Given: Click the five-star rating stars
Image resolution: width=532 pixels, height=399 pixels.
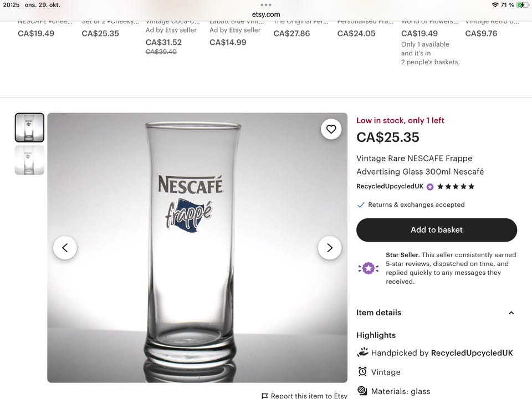Looking at the screenshot, I should tap(455, 187).
